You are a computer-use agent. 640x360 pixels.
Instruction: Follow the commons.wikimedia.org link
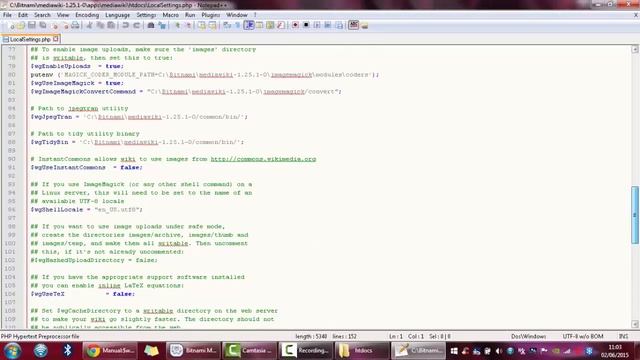click(x=263, y=159)
